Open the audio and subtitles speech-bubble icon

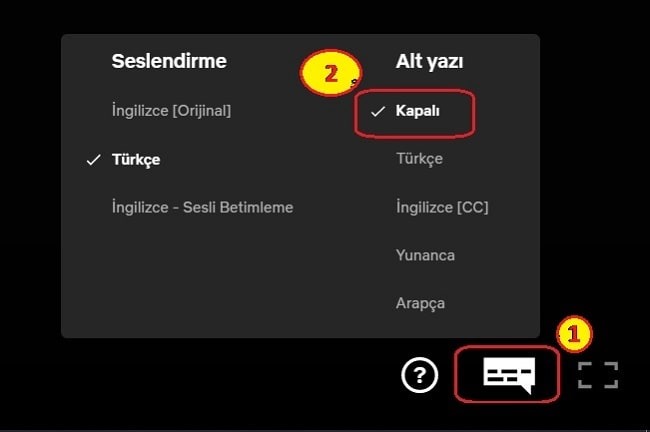click(x=509, y=375)
